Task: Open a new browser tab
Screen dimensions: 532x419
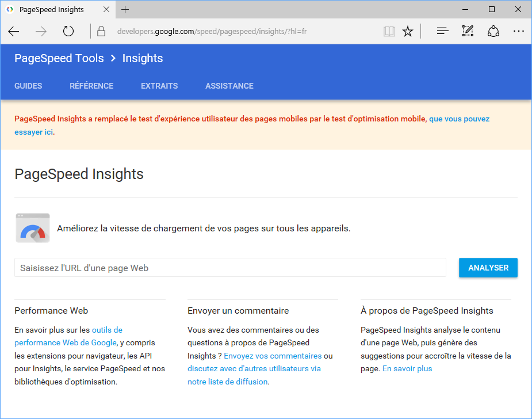Action: click(125, 9)
